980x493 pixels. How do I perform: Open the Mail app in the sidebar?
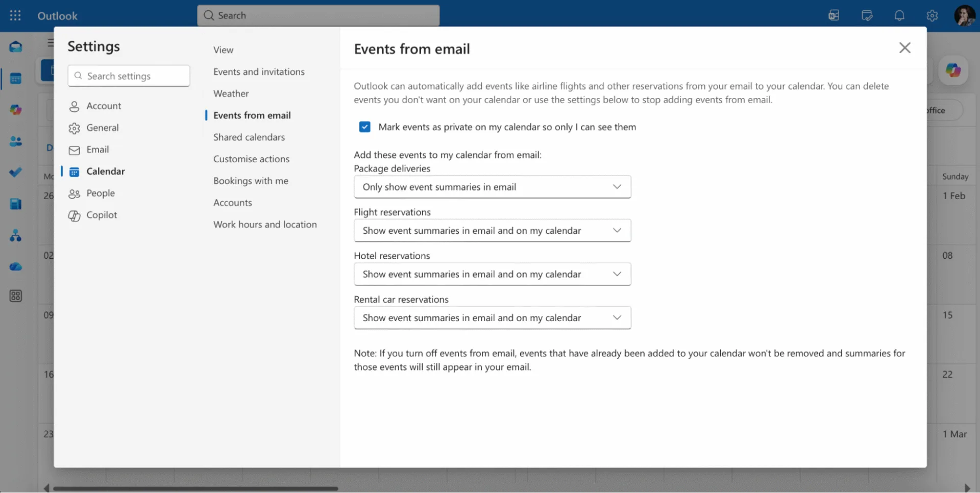15,46
